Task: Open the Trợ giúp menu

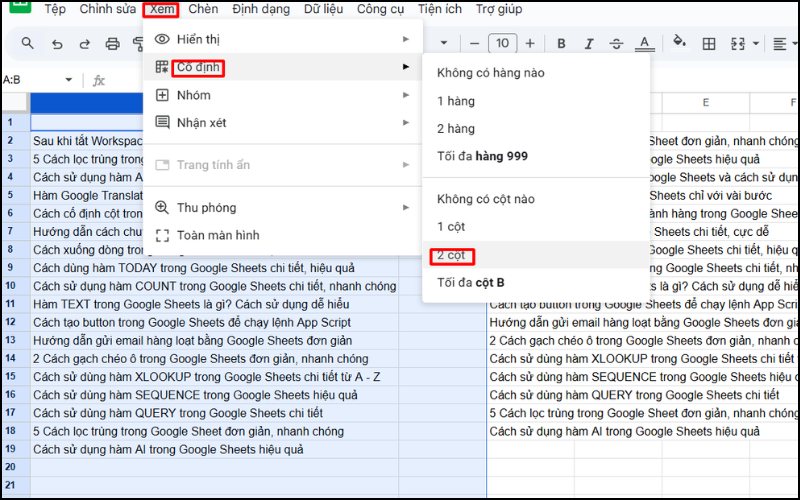Action: click(498, 9)
